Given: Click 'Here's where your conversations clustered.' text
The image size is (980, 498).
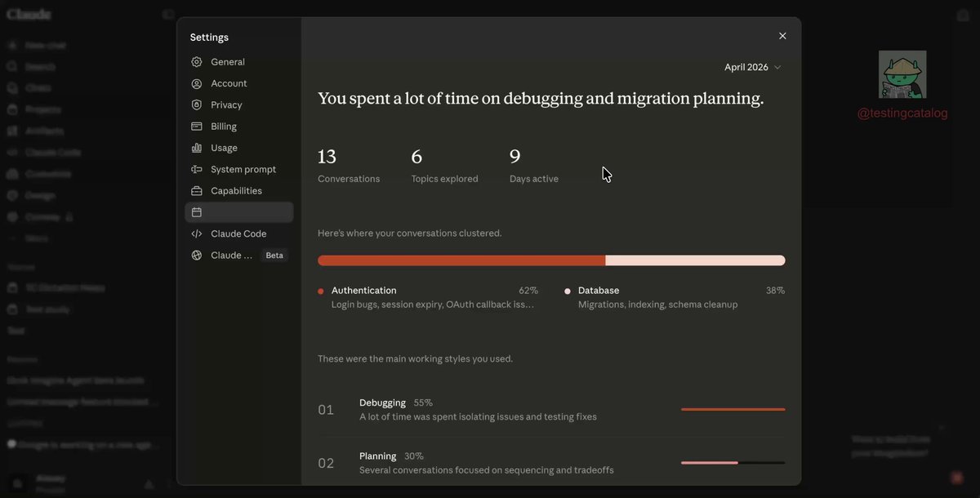Looking at the screenshot, I should [x=410, y=233].
